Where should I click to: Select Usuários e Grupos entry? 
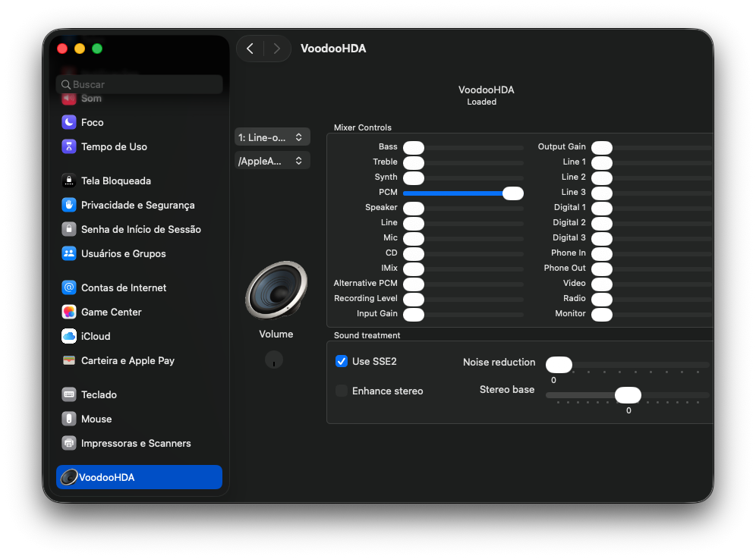[140, 253]
